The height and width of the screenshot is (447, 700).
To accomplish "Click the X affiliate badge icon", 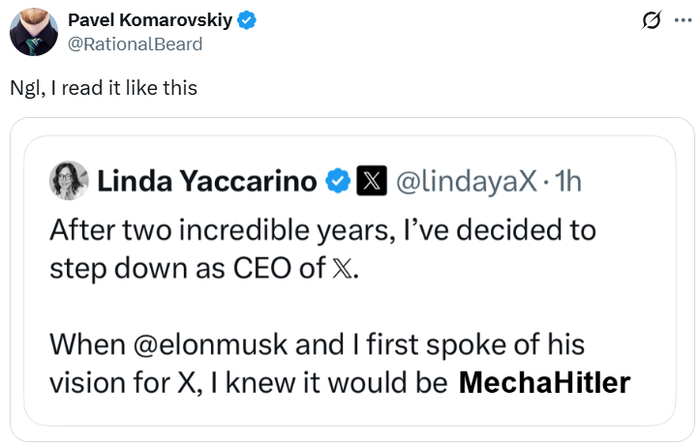I will pos(371,181).
